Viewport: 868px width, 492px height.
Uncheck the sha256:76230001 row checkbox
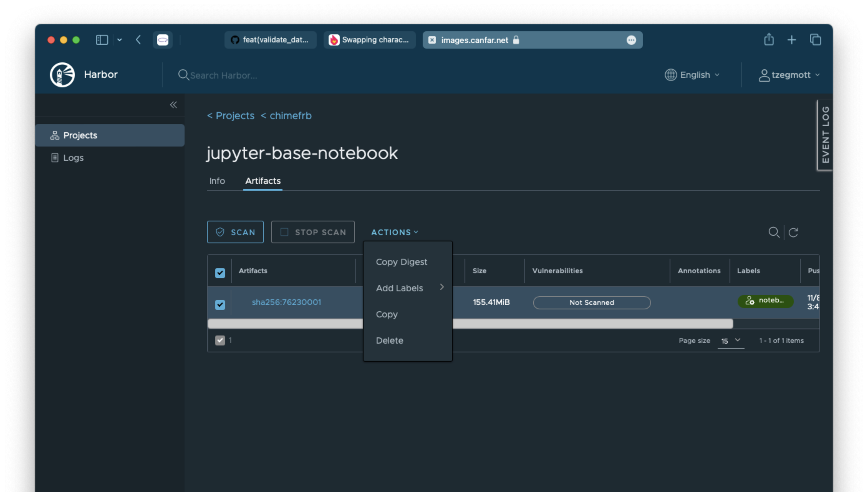(x=220, y=305)
